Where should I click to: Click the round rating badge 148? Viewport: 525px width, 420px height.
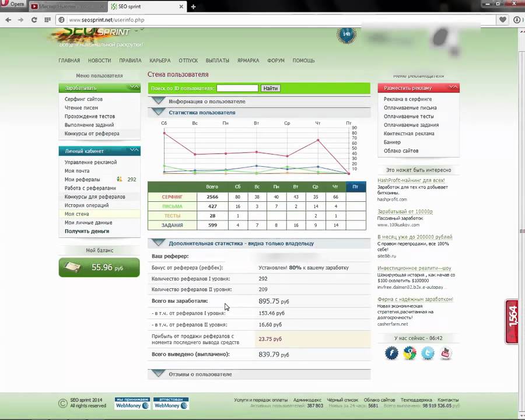pos(346,34)
